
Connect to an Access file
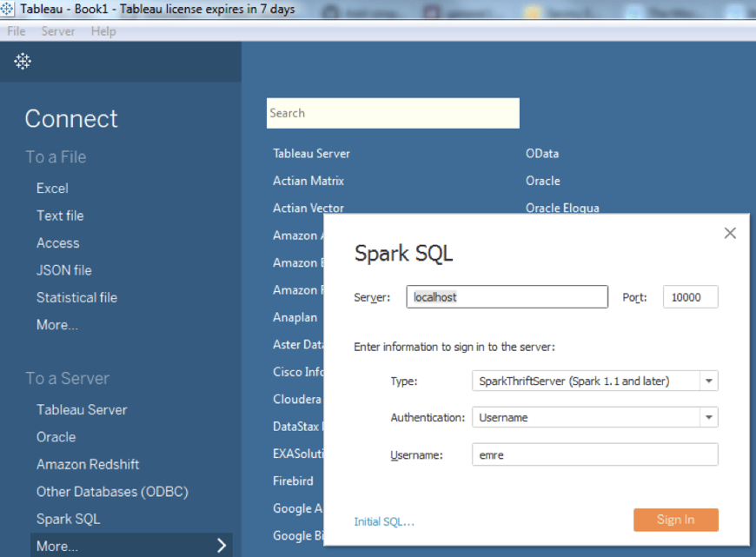coord(58,243)
